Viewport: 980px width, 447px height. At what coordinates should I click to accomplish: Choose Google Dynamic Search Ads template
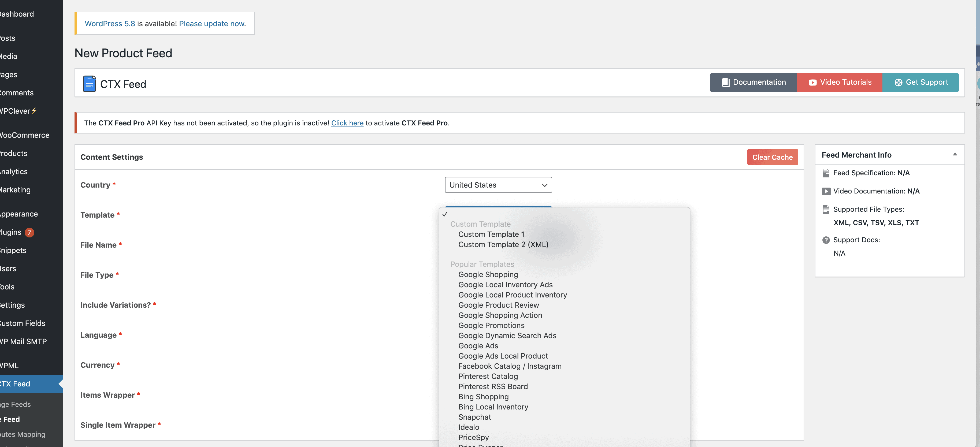tap(507, 336)
